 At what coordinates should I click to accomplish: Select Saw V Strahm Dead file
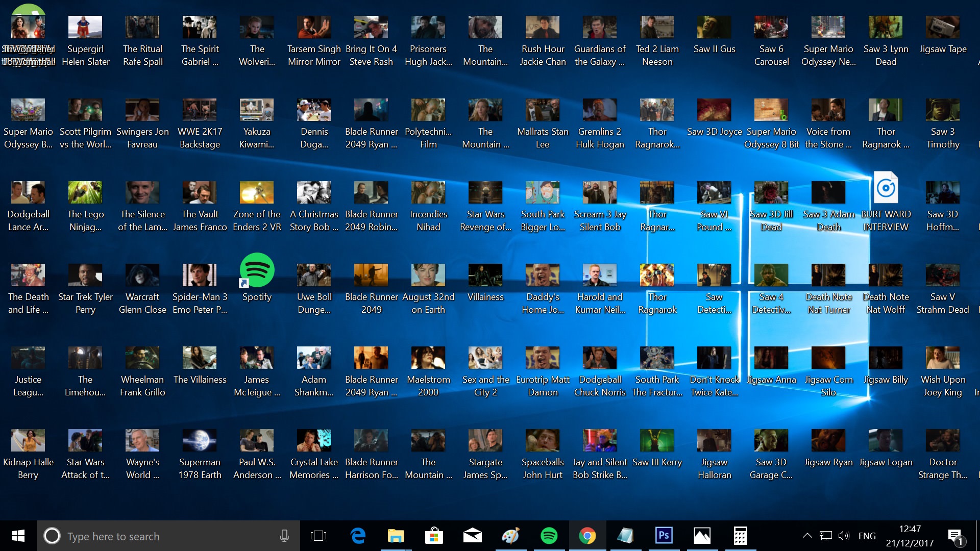(943, 290)
